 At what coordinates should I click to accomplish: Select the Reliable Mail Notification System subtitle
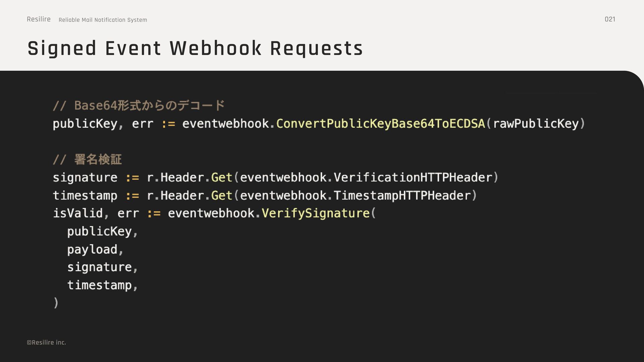point(103,20)
